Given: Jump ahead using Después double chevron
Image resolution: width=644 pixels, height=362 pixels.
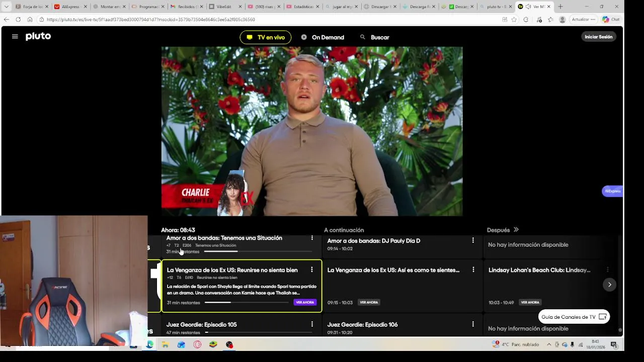Looking at the screenshot, I should coord(516,230).
